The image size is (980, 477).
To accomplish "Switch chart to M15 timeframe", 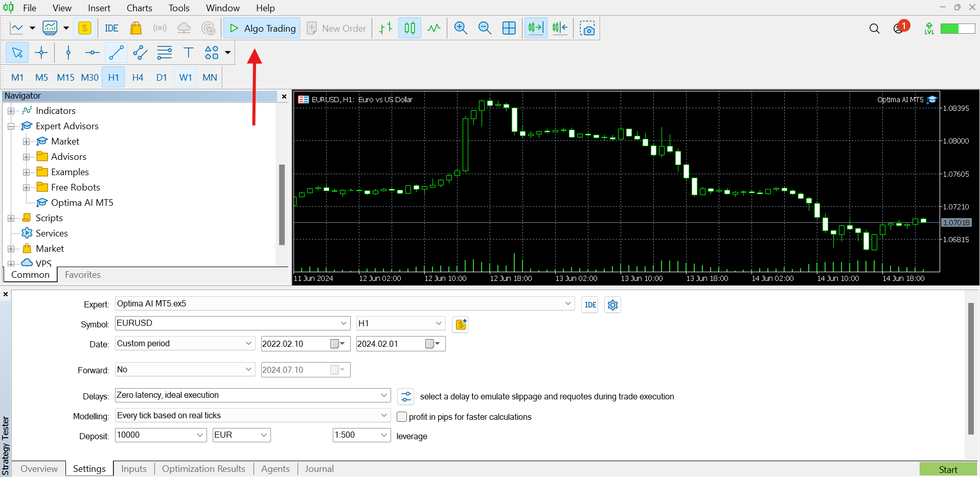I will 65,77.
